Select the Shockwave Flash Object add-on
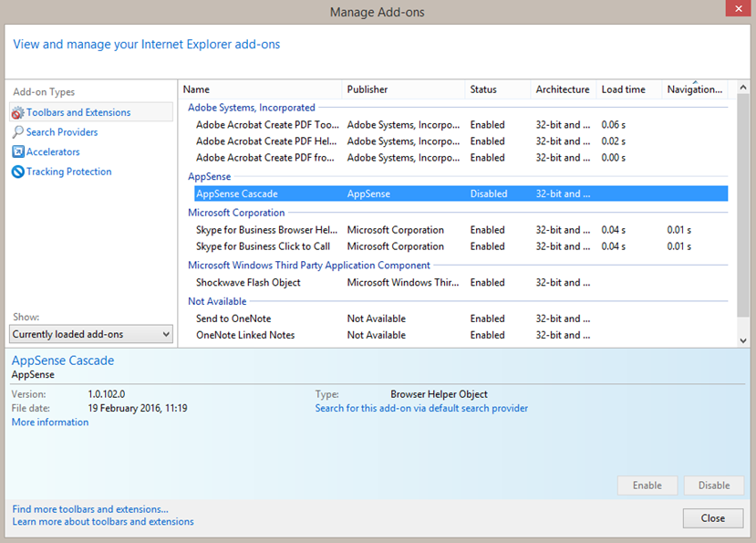 click(248, 283)
